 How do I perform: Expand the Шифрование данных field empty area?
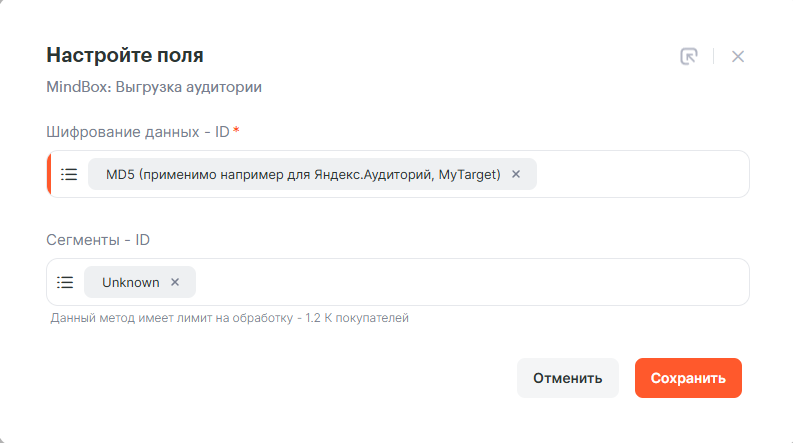(640, 174)
